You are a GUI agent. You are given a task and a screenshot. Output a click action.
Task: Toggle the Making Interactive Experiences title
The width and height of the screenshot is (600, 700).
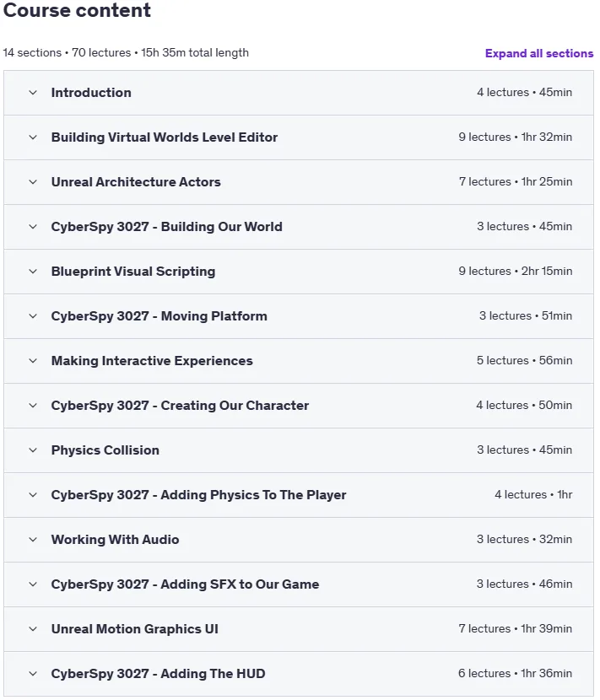coord(152,361)
